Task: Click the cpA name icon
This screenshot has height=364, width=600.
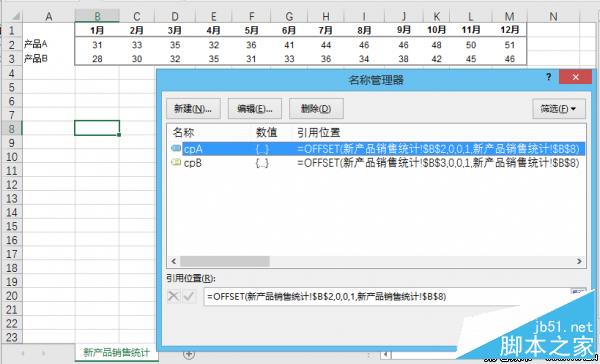Action: pyautogui.click(x=176, y=148)
